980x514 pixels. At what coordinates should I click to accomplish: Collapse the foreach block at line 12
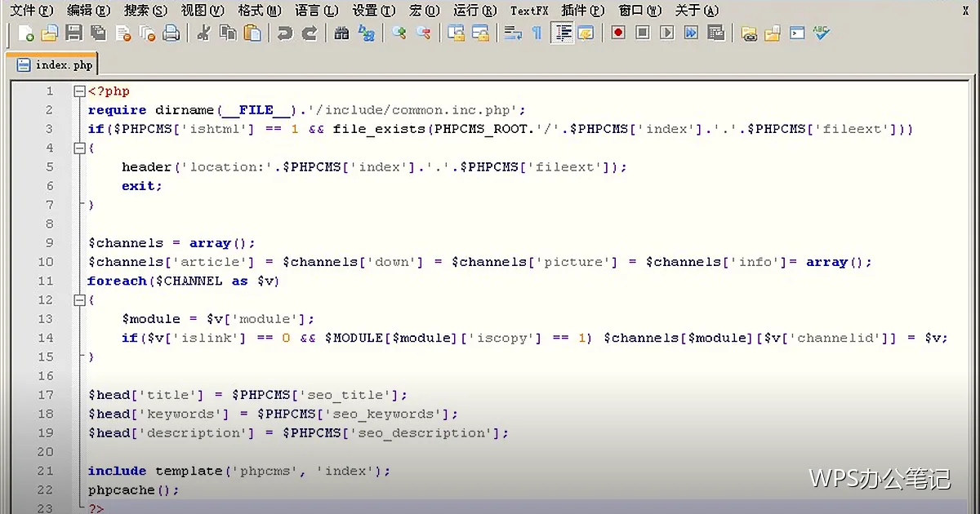tap(79, 300)
